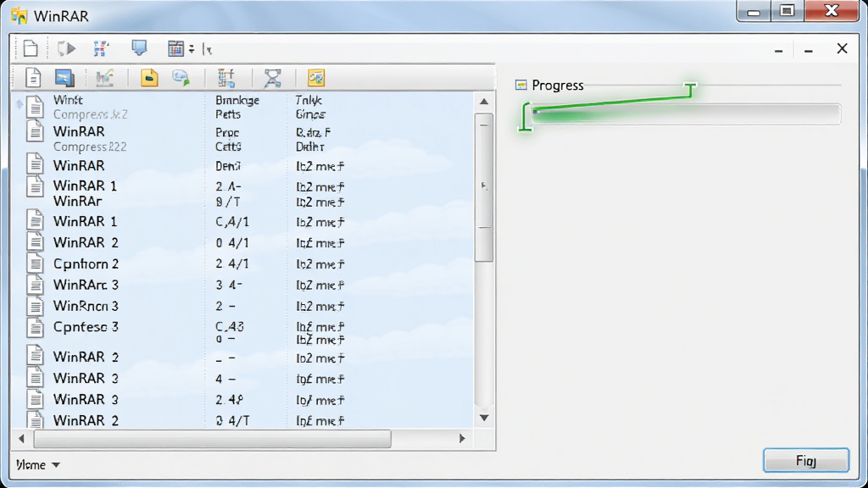Viewport: 868px width, 488px height.
Task: Click the C,4/1 value cell
Action: point(232,222)
